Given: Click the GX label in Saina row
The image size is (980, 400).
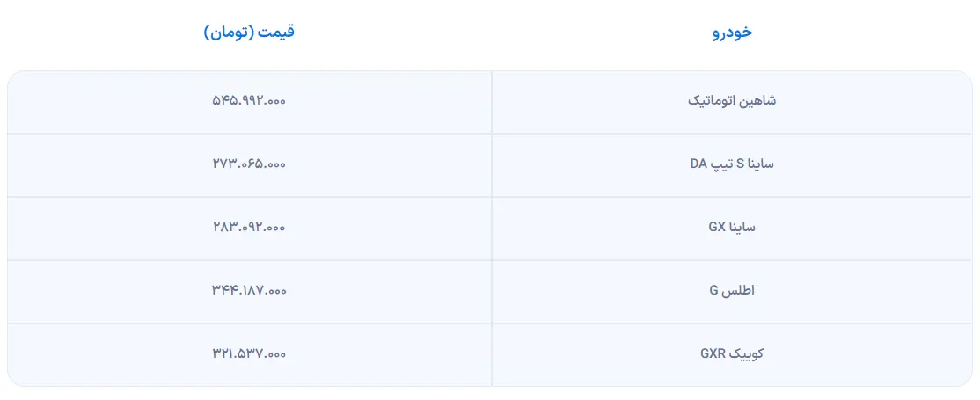Looking at the screenshot, I should [717, 228].
